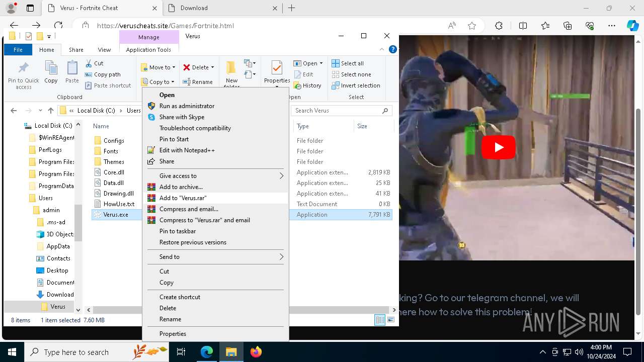Image resolution: width=644 pixels, height=362 pixels.
Task: Click the Explorer Back navigation arrow
Action: tap(14, 111)
